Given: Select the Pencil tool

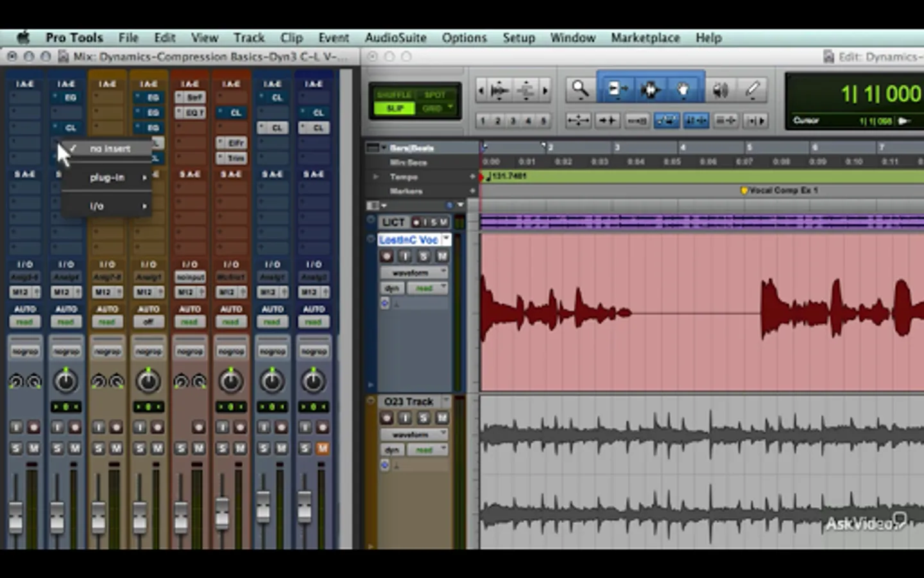Looking at the screenshot, I should (753, 89).
